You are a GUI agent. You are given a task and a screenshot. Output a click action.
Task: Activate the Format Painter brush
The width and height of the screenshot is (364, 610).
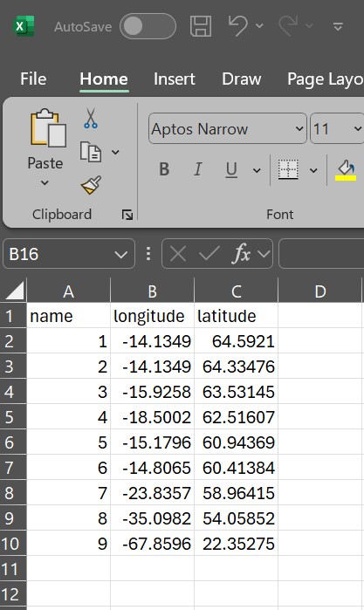click(x=91, y=185)
